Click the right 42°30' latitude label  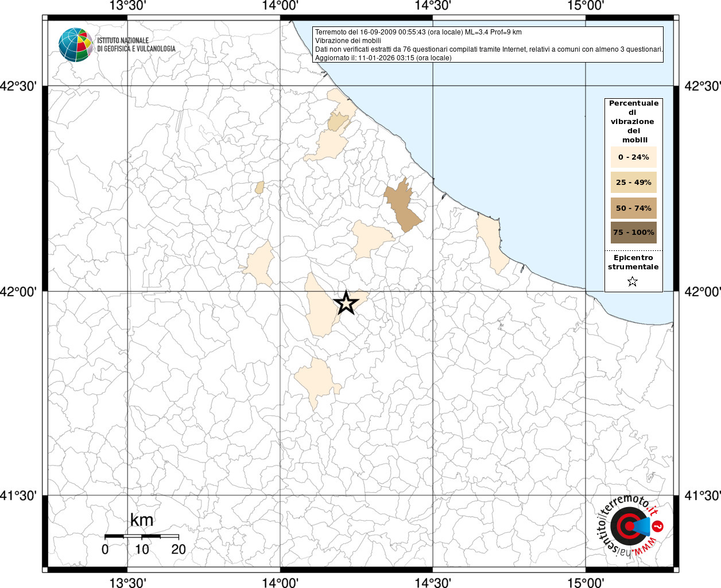pos(703,86)
